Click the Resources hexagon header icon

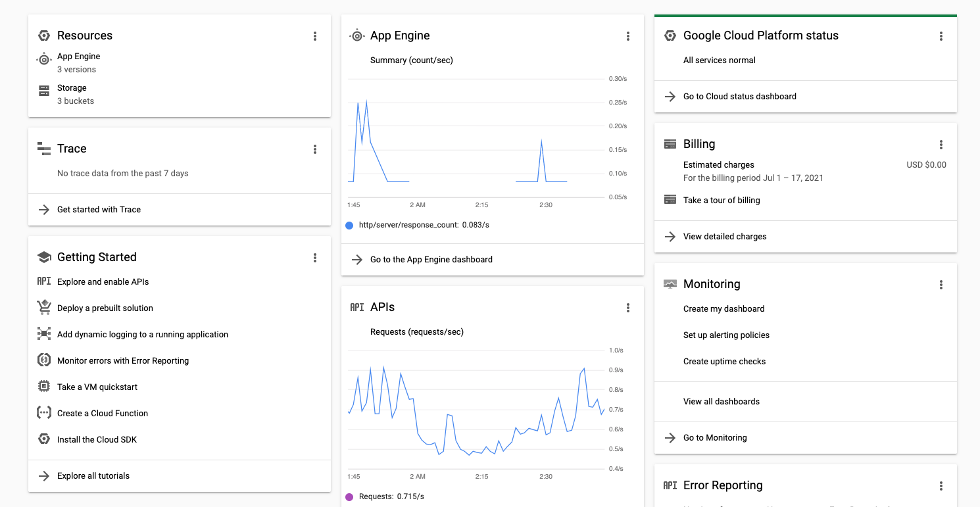coord(44,36)
